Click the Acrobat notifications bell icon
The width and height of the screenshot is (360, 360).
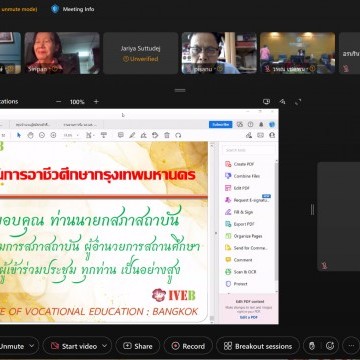[x=261, y=124]
